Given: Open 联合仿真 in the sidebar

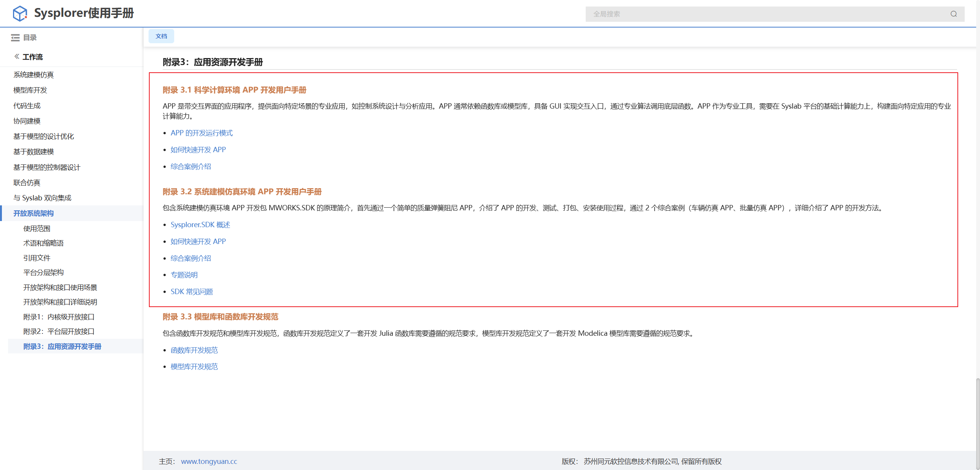Looking at the screenshot, I should pyautogui.click(x=27, y=183).
